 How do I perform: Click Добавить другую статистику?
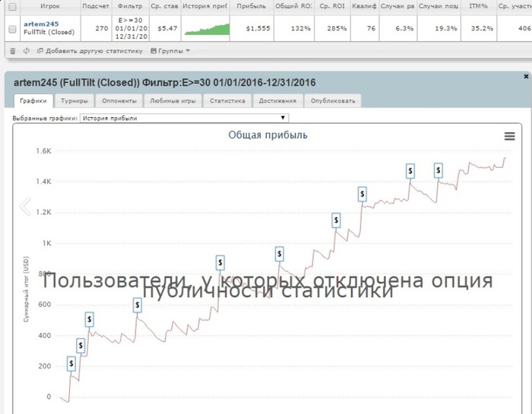click(90, 51)
